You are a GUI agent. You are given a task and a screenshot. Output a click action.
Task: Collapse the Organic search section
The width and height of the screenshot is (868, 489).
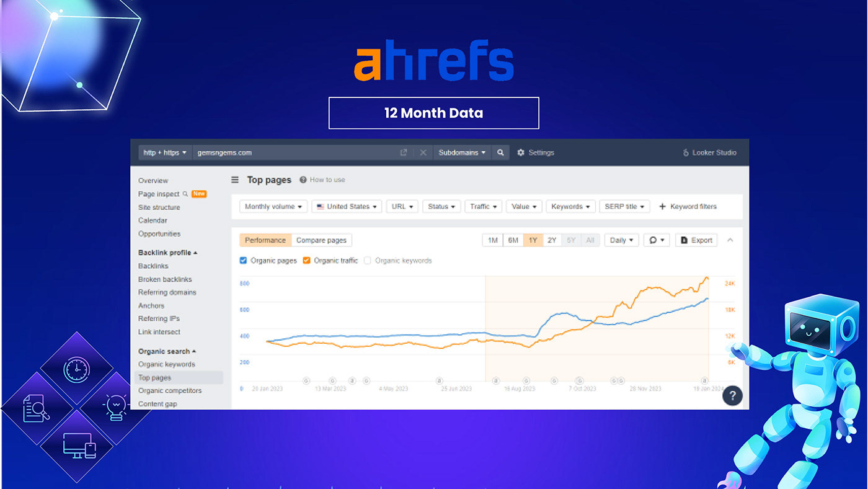(x=167, y=351)
